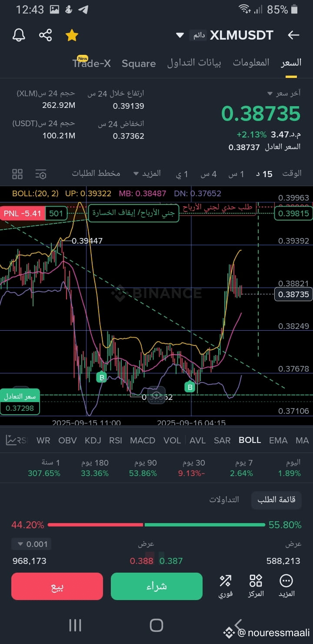This screenshot has width=313, height=644.
Task: Tap the buy/sell ratio bar
Action: click(156, 525)
